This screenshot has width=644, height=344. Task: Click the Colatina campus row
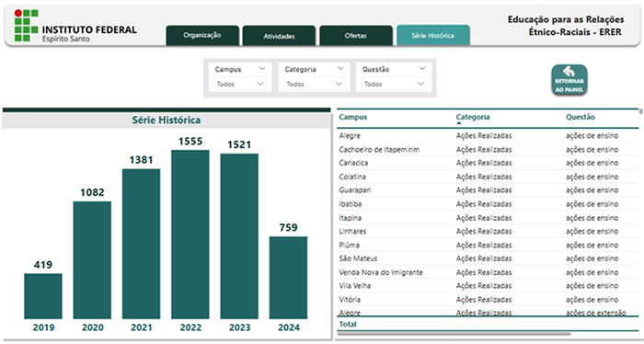[x=488, y=177]
